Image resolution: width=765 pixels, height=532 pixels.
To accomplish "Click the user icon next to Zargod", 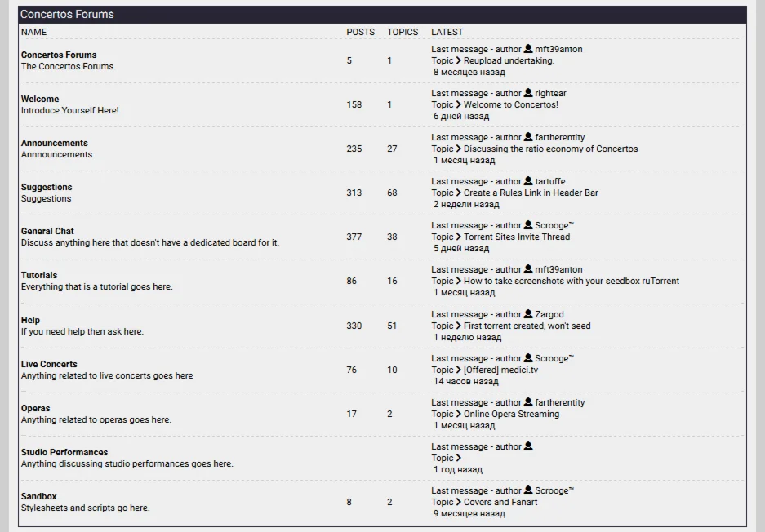I will [x=528, y=314].
